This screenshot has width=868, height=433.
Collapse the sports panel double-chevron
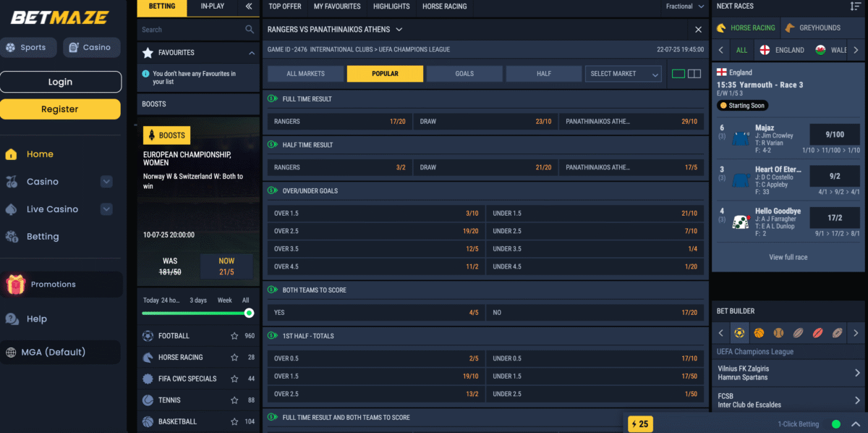(249, 7)
